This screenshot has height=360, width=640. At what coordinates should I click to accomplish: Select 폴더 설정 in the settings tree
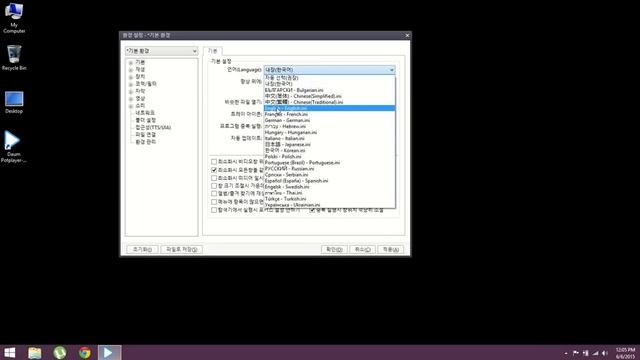point(146,120)
